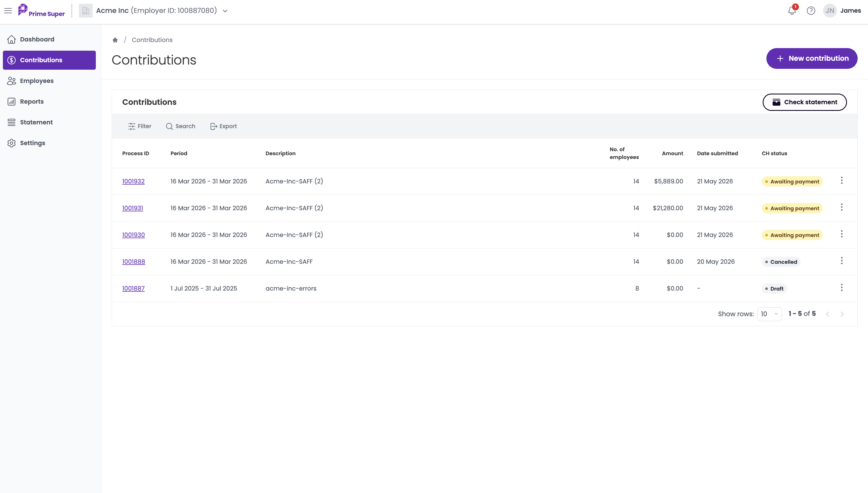The image size is (868, 493).
Task: Click the $5,889.00 amount cell
Action: (668, 181)
